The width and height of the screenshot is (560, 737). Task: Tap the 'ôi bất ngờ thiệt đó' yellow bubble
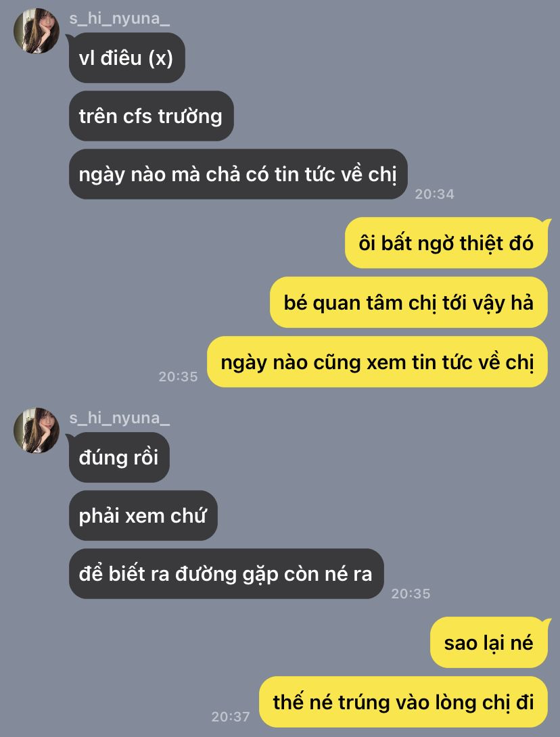point(446,243)
